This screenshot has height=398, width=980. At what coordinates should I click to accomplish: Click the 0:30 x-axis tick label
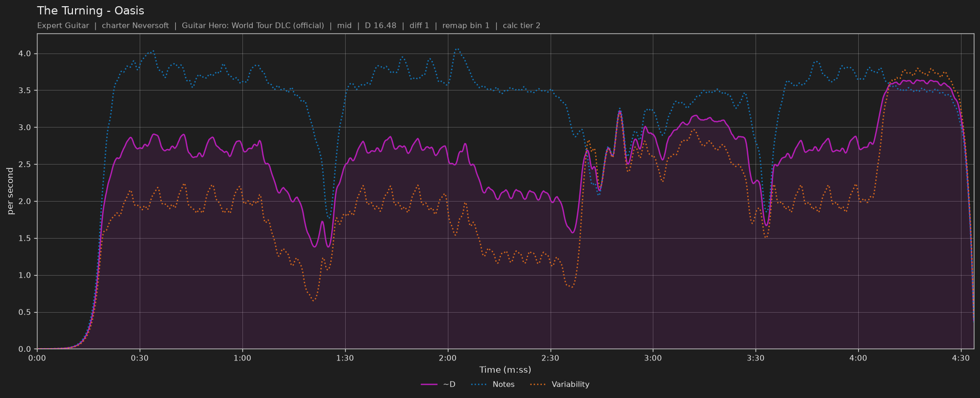140,358
